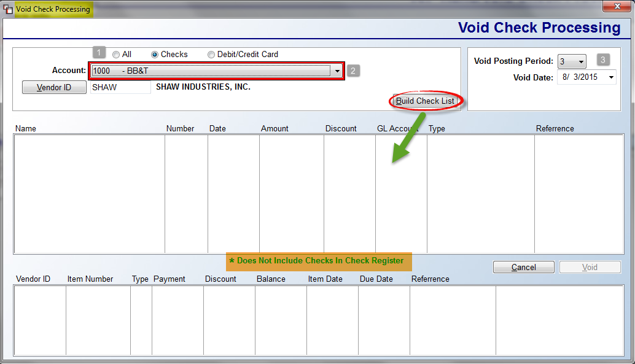Click the GL Account column header
635x364 pixels.
pyautogui.click(x=397, y=129)
